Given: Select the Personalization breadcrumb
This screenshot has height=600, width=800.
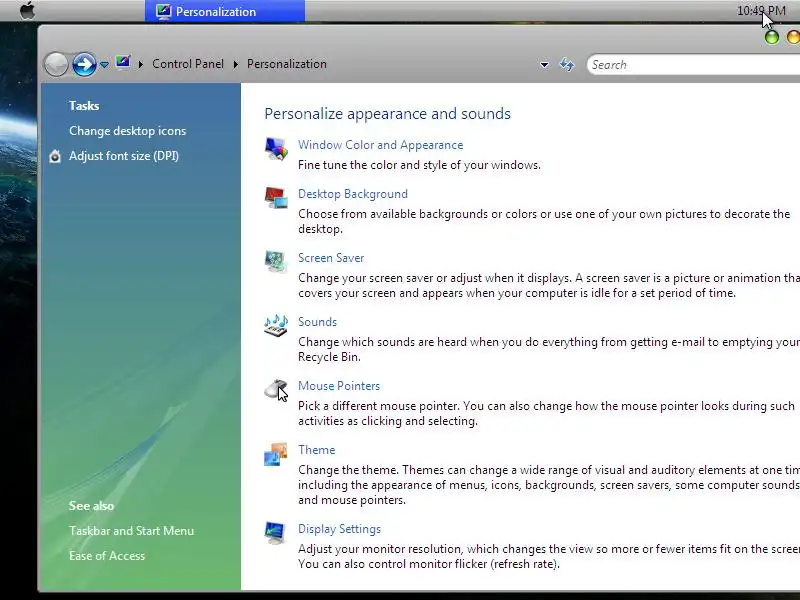Looking at the screenshot, I should coord(287,64).
